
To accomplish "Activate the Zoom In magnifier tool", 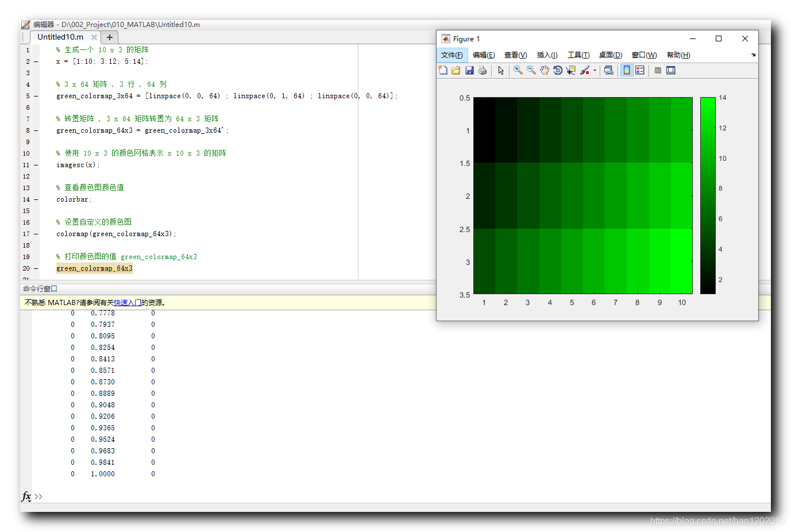I will coord(518,70).
